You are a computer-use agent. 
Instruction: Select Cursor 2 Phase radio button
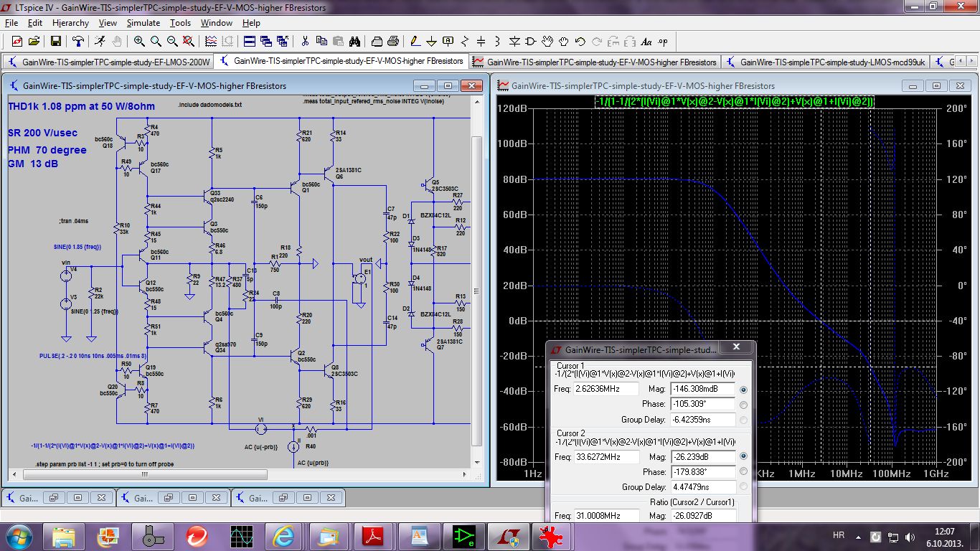point(743,471)
